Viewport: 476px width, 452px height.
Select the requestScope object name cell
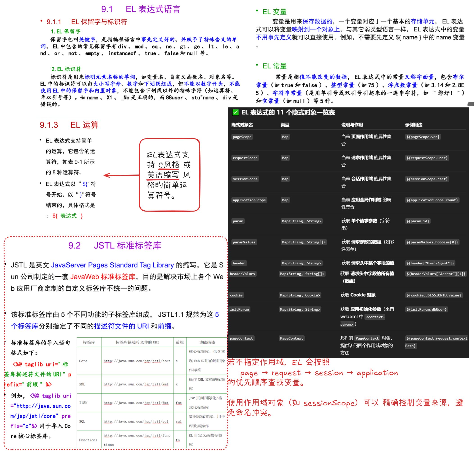[x=246, y=158]
